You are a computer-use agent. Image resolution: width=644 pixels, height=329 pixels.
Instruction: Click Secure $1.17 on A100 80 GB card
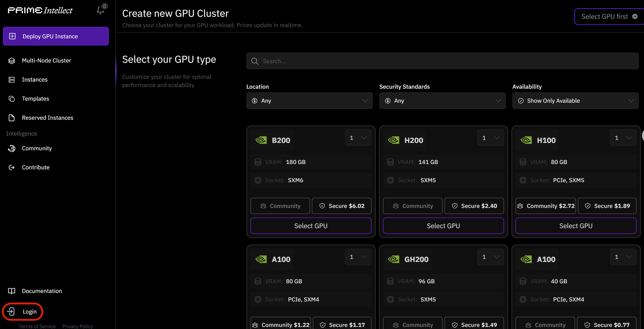click(342, 323)
